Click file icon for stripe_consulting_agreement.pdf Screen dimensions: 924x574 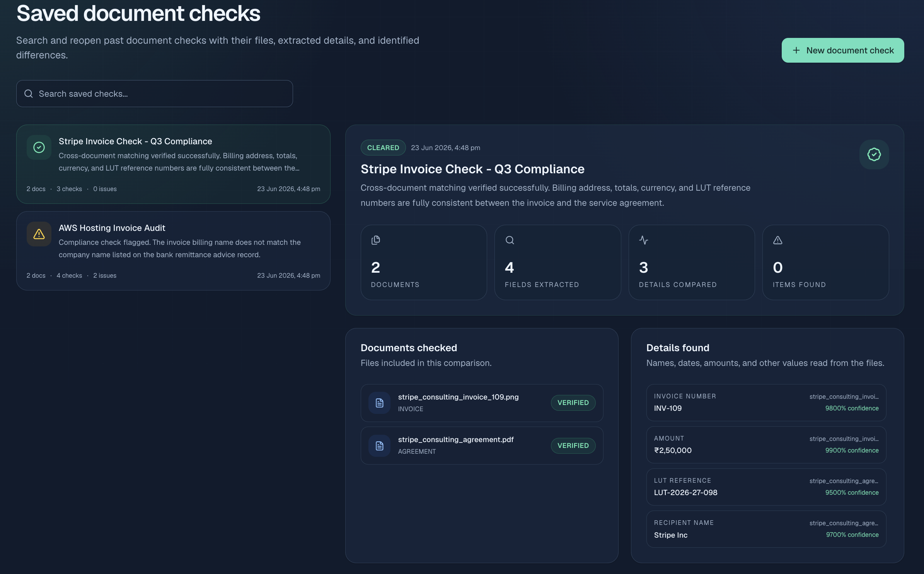tap(379, 446)
